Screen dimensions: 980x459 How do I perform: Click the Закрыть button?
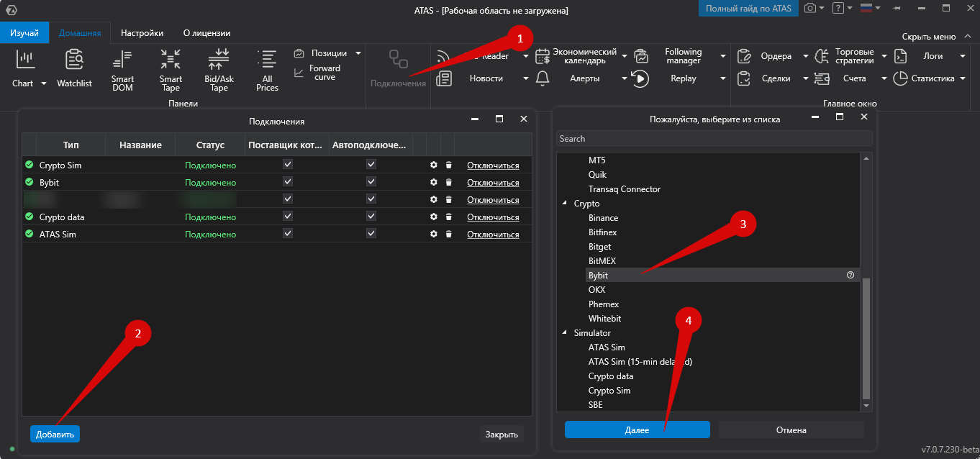click(x=501, y=435)
